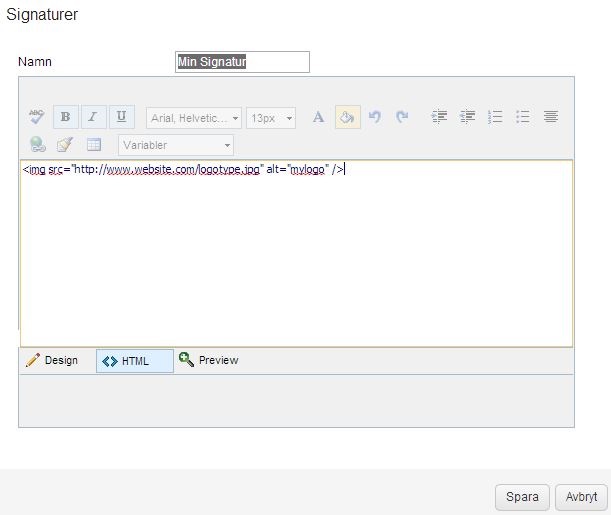Screen dimensions: 611x515
Task: Open the Arial, Helvetica font family dropdown
Action: point(194,118)
